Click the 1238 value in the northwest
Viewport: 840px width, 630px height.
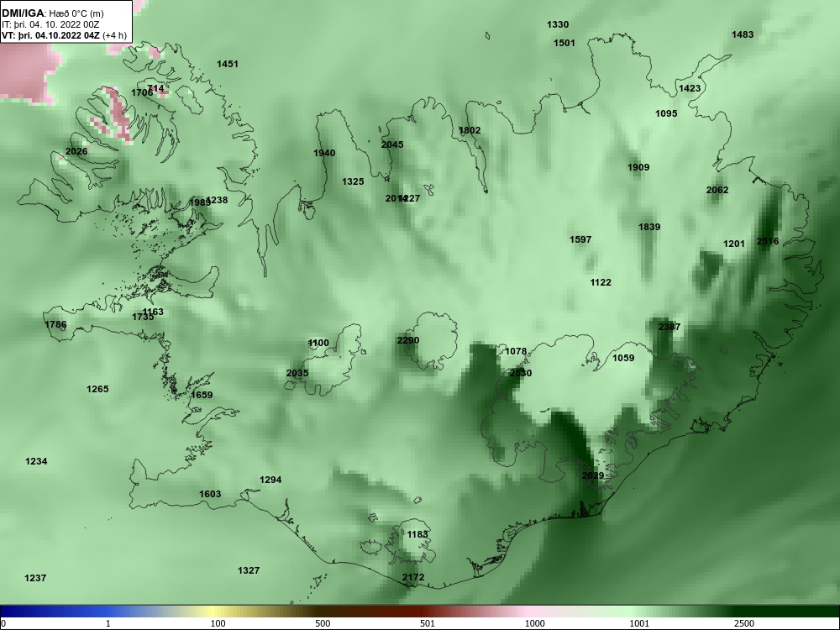point(218,201)
